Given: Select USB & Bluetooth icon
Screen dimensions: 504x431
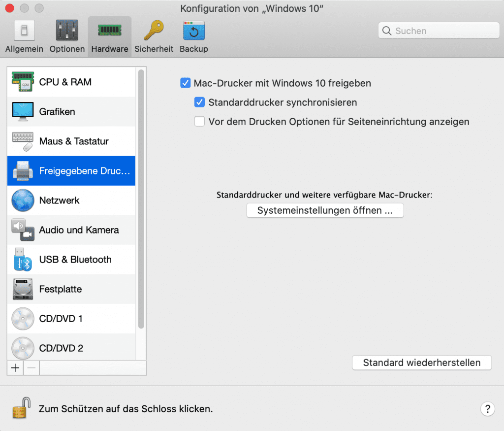Looking at the screenshot, I should (x=23, y=260).
